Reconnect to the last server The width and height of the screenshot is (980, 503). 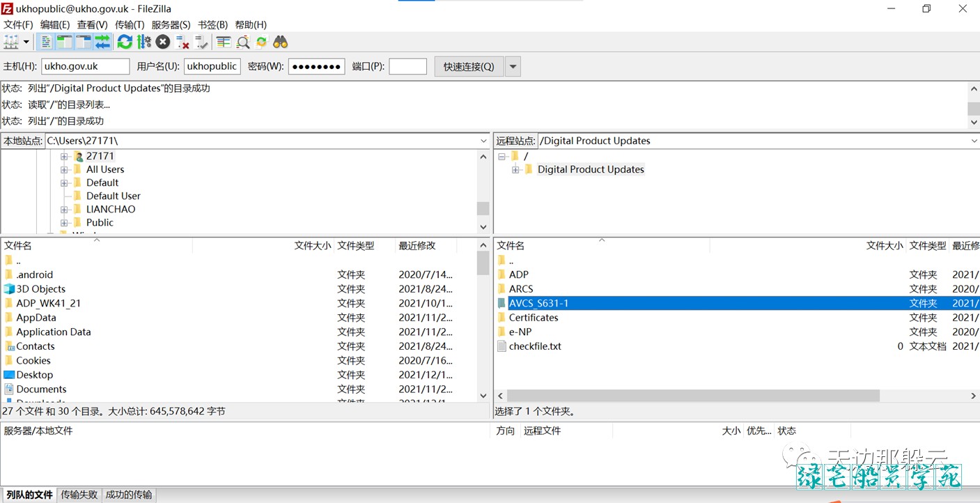coord(201,42)
